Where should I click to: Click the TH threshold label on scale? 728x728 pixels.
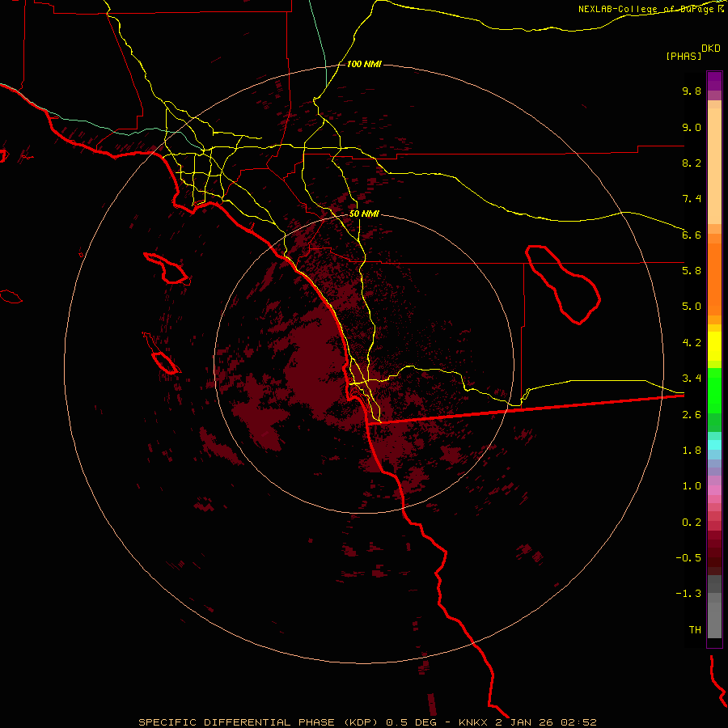[695, 630]
